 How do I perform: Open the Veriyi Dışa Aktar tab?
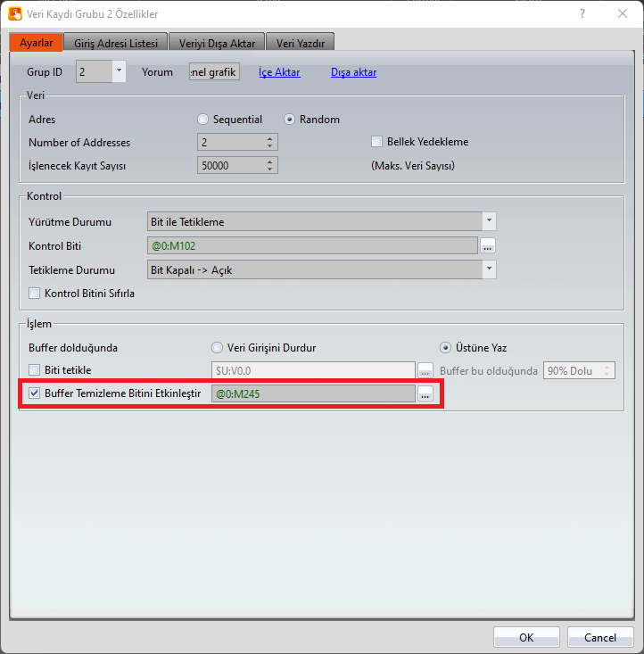[217, 43]
